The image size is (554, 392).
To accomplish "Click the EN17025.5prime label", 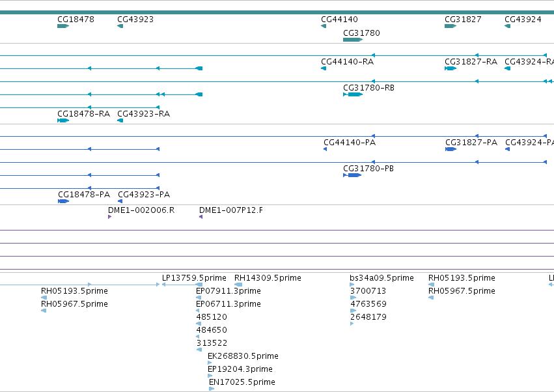I will (x=242, y=382).
